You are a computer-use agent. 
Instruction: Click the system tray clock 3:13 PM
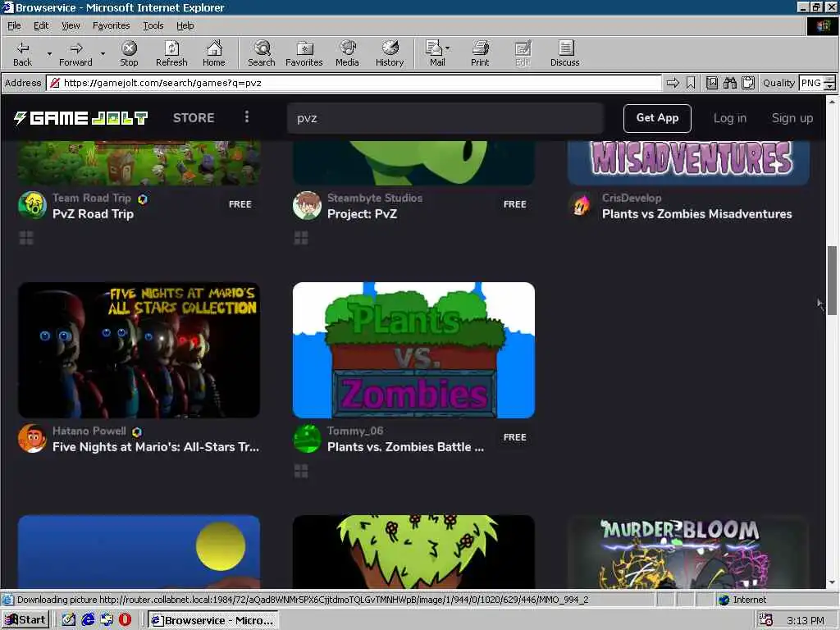coord(805,620)
